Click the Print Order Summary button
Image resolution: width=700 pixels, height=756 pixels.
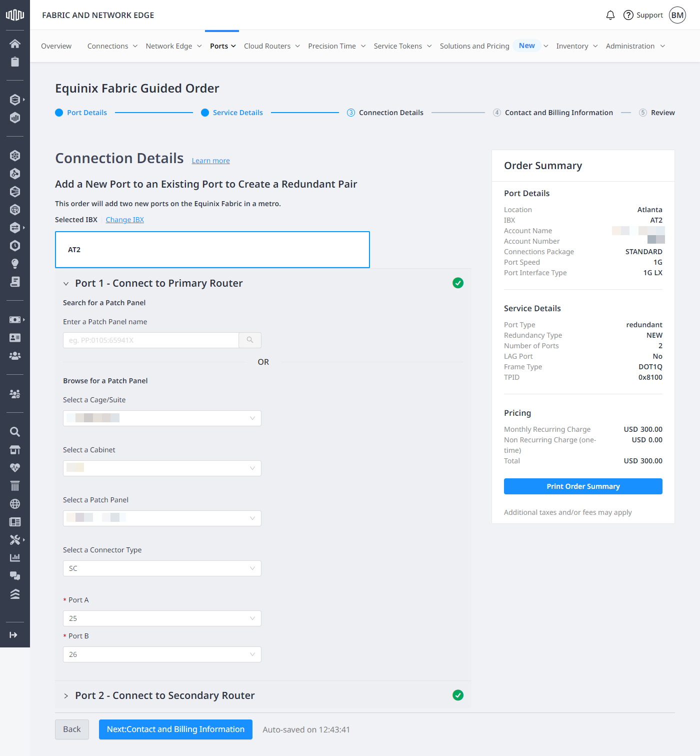point(583,486)
